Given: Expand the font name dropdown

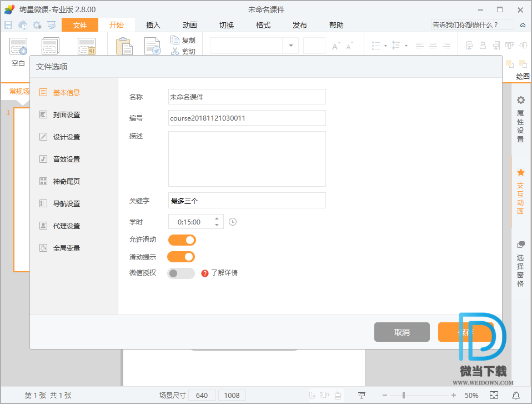Looking at the screenshot, I should click(x=291, y=46).
